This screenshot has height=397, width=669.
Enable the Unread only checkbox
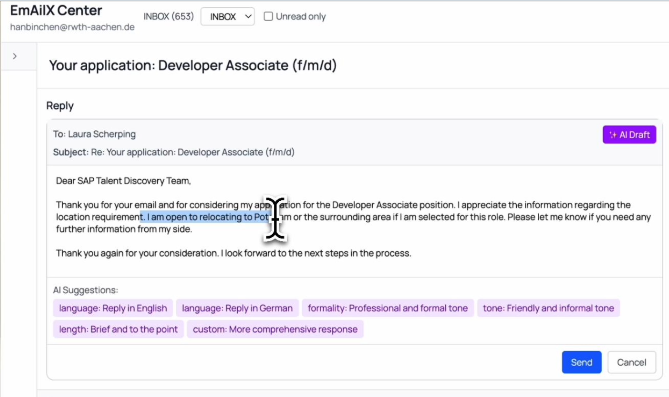268,17
